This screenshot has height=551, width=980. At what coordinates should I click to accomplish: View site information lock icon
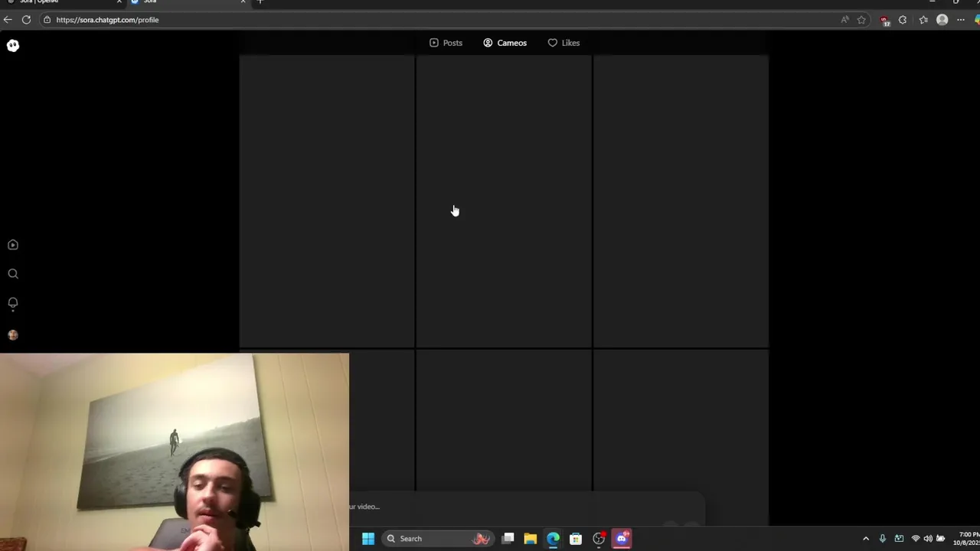click(47, 20)
